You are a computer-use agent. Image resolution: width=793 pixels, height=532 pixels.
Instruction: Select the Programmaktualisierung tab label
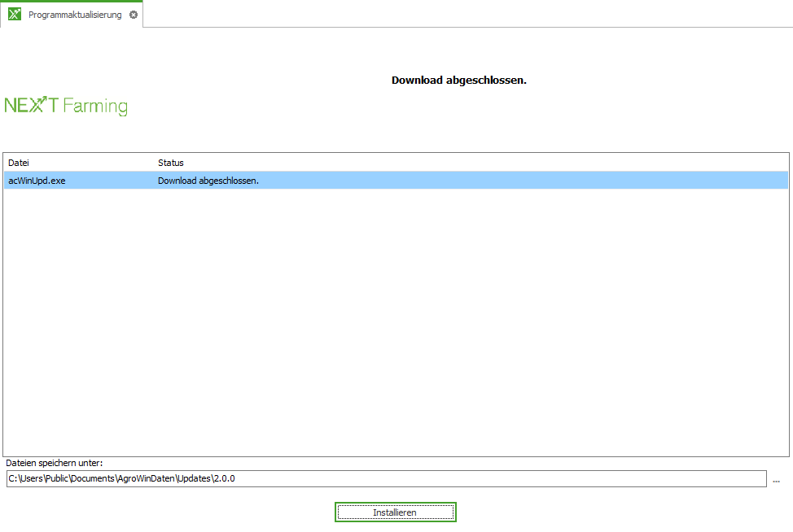pos(75,15)
